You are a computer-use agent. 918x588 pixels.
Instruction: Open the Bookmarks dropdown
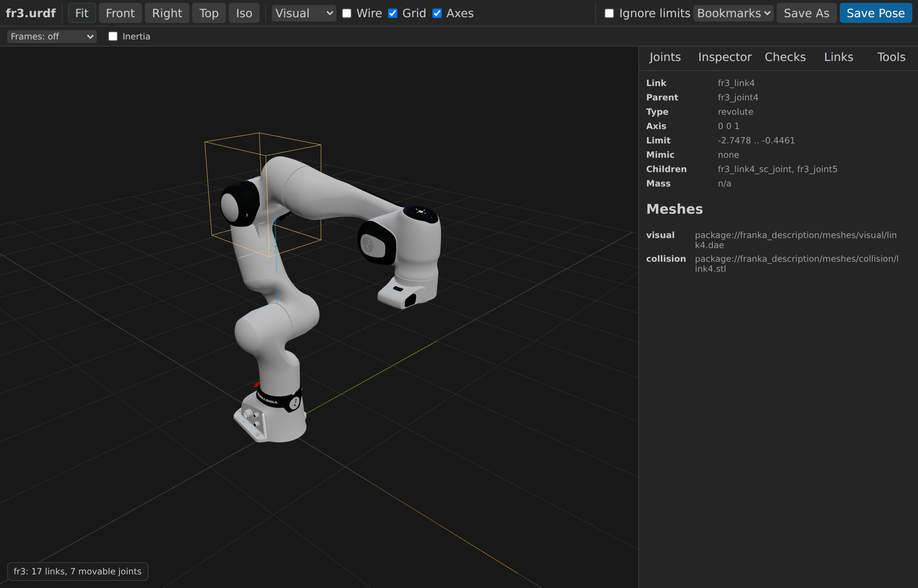734,13
